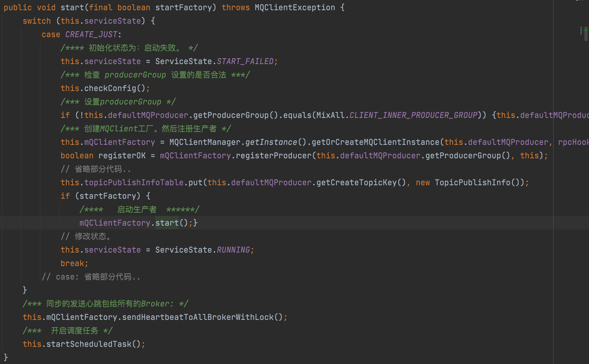The width and height of the screenshot is (589, 364).
Task: Click the CREATE_JUST case label
Action: click(x=91, y=34)
